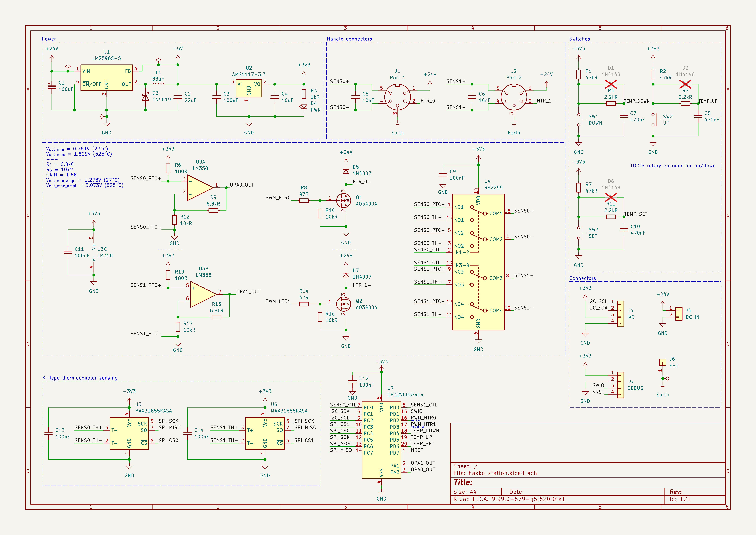Image resolution: width=756 pixels, height=535 pixels.
Task: Select the J5 DEBUG connector symbol
Action: 620,385
